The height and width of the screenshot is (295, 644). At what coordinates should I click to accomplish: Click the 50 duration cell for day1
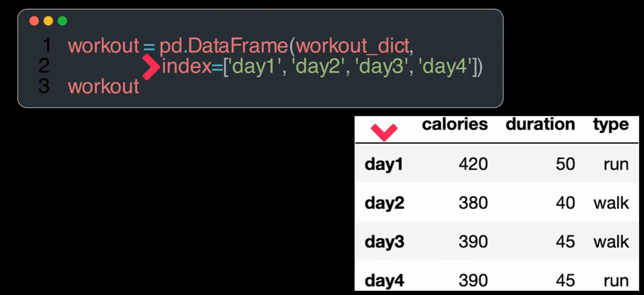click(x=565, y=164)
